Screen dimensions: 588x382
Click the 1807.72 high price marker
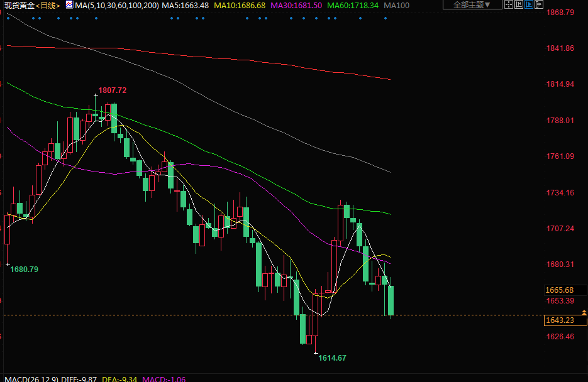112,90
